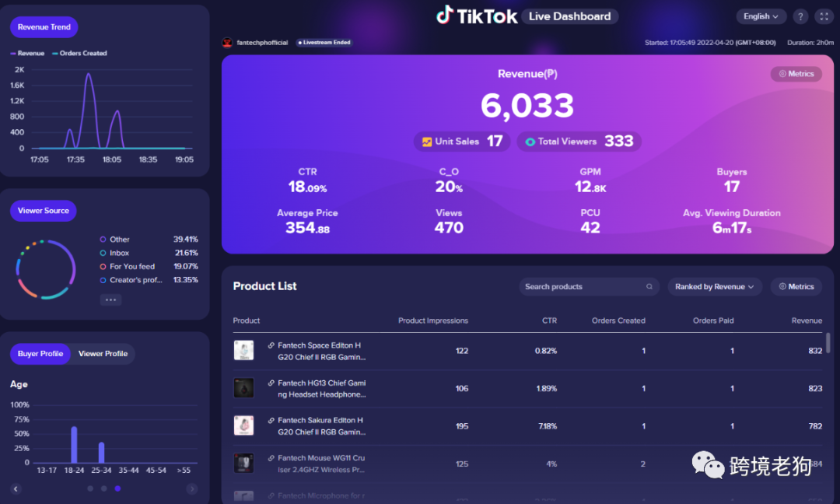Select the third active carousel dot
Viewport: 840px width, 504px height.
[118, 488]
